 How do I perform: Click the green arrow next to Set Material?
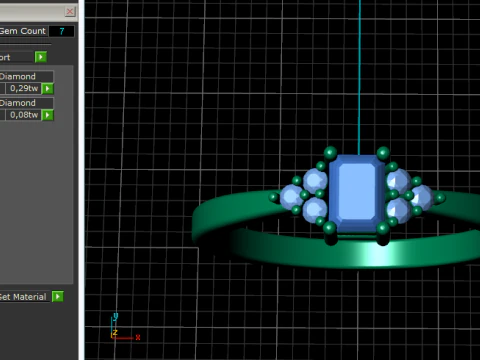click(58, 296)
